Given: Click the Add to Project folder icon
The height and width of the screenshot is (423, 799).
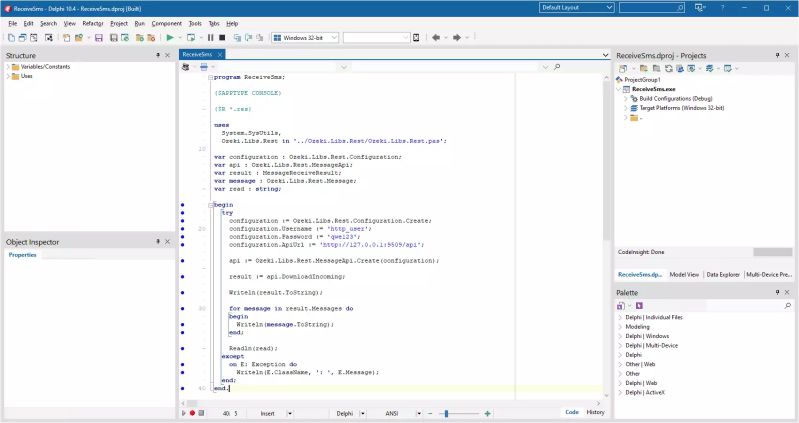Looking at the screenshot, I should tap(140, 38).
